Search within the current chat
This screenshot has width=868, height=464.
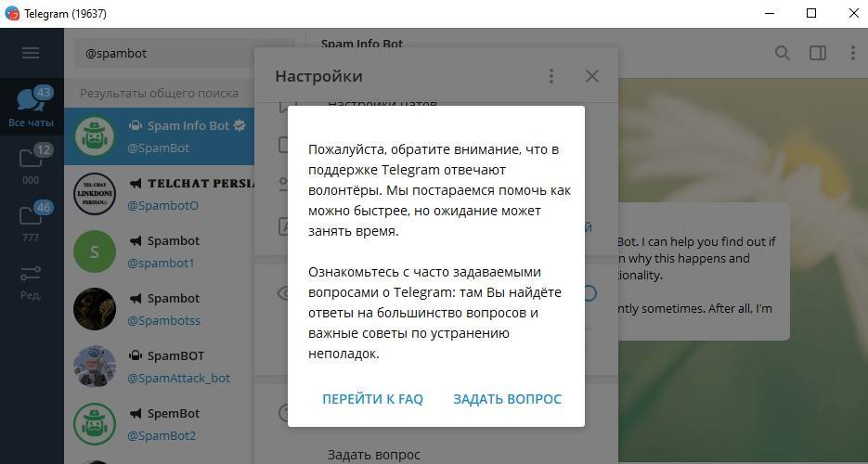[783, 53]
